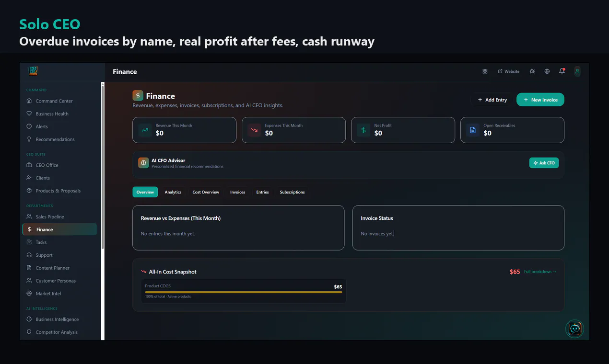Screen dimensions: 609x364
Task: Open Products & Proposals box item
Action: tap(59, 191)
